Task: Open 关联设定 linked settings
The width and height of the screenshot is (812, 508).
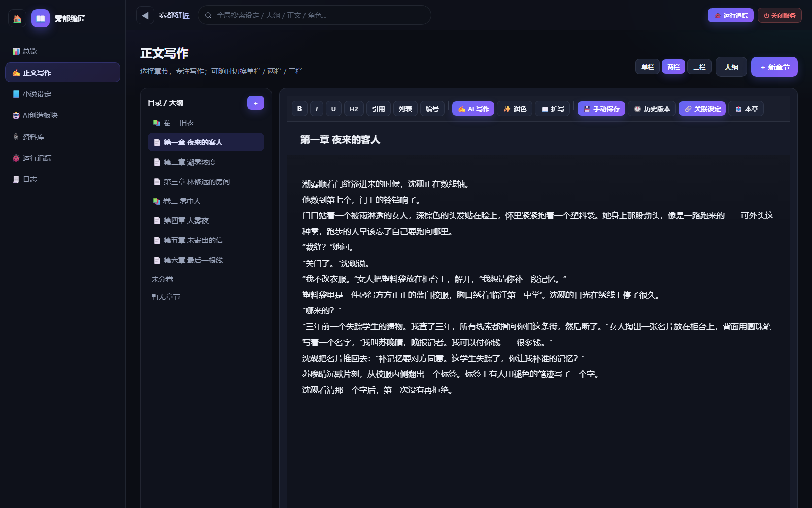Action: pos(702,109)
